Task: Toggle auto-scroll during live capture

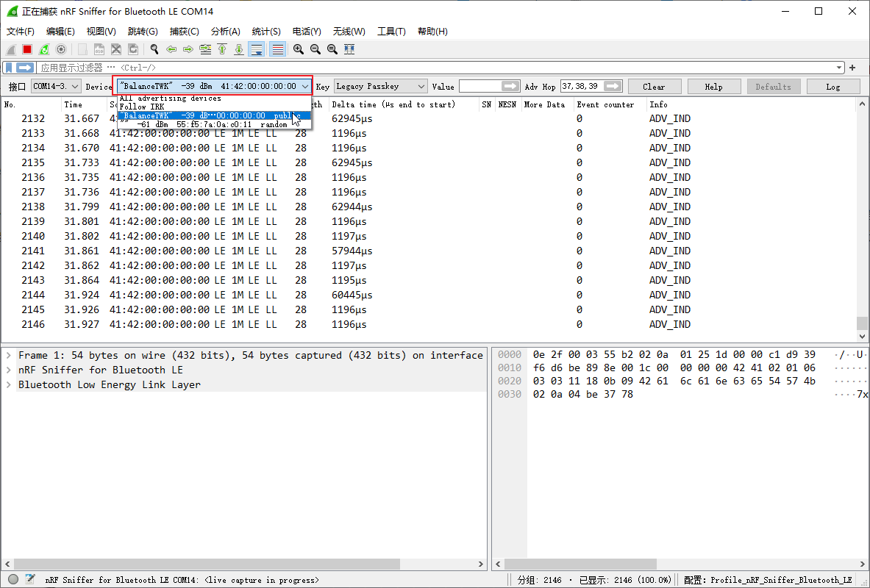Action: pos(255,49)
